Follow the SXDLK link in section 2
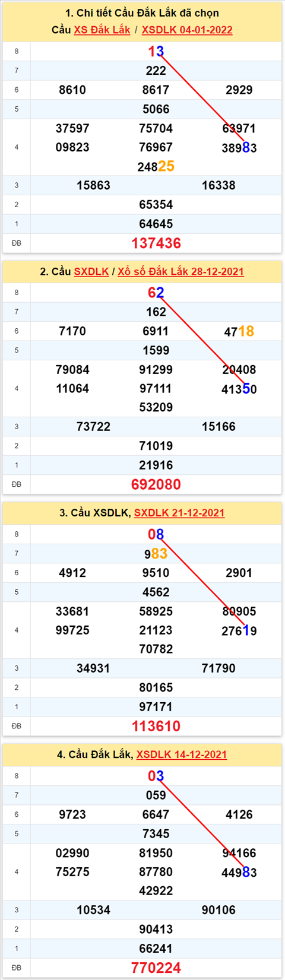The image size is (285, 980). coord(91,271)
